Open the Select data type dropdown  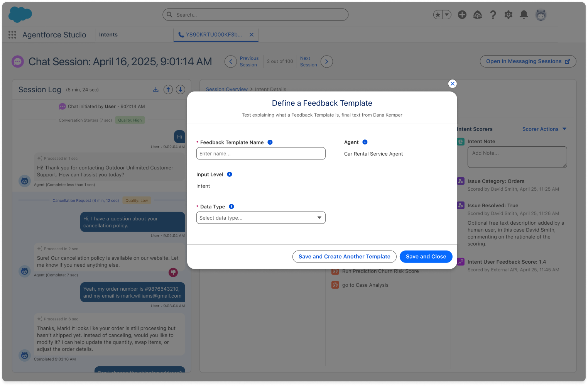pos(261,218)
